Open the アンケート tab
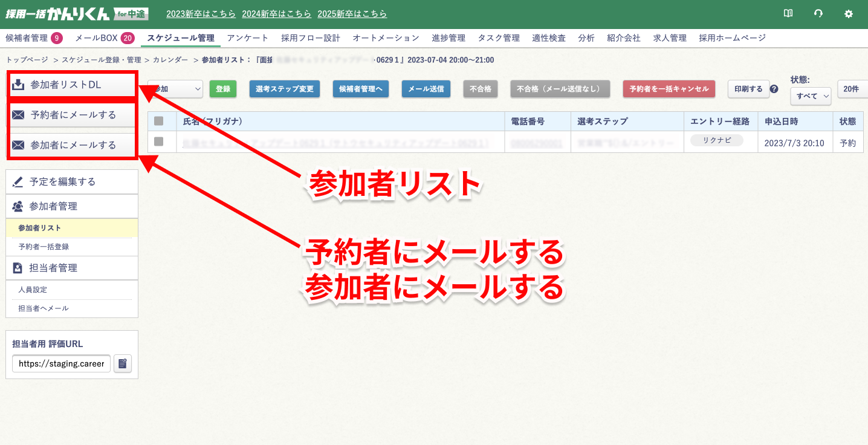The height and width of the screenshot is (445, 868). [248, 37]
